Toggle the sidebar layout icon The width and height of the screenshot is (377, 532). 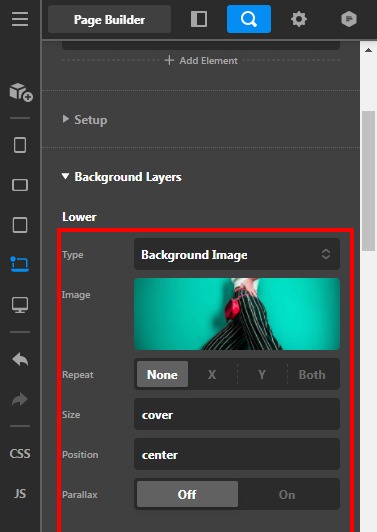(199, 19)
